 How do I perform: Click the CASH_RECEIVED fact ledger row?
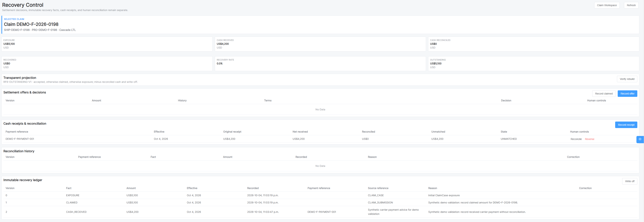320,212
